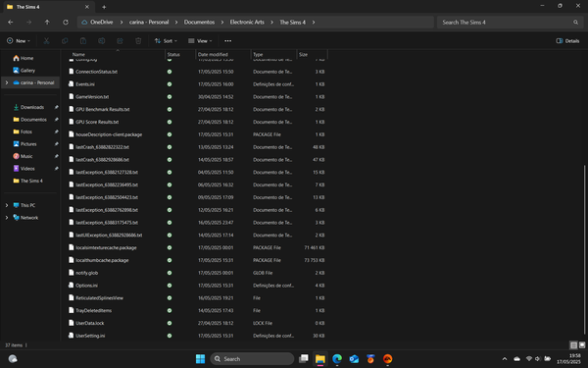Expand the Network tree node
Image resolution: width=588 pixels, height=368 pixels.
(7, 218)
